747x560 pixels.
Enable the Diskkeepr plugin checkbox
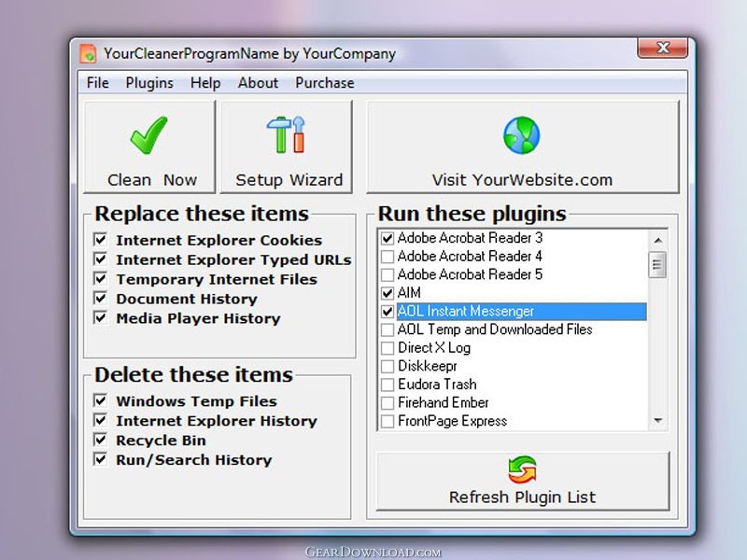(388, 366)
